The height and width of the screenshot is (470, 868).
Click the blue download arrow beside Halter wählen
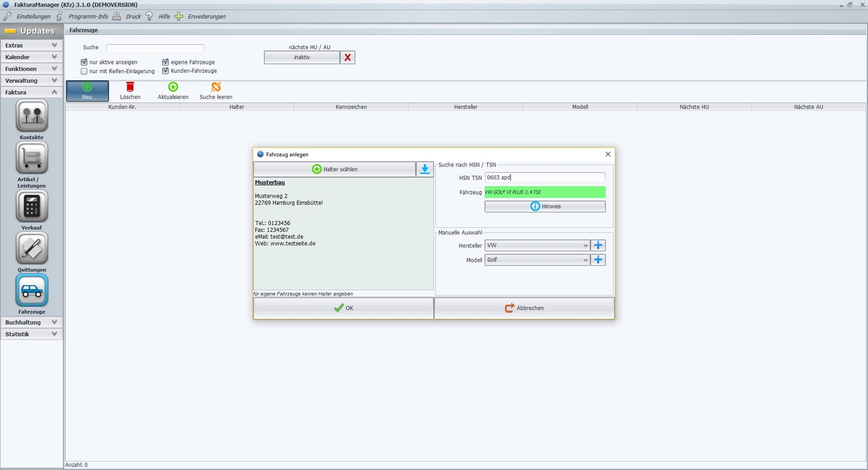(425, 169)
